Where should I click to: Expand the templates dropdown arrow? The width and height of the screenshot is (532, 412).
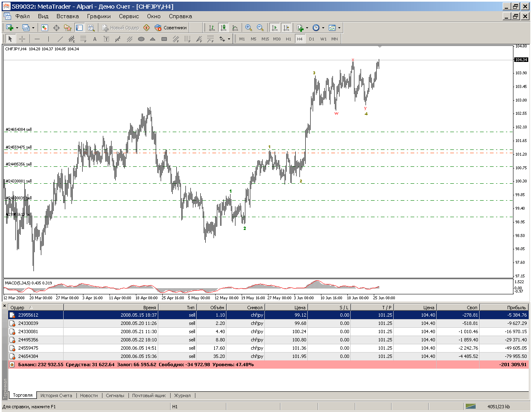pos(340,28)
